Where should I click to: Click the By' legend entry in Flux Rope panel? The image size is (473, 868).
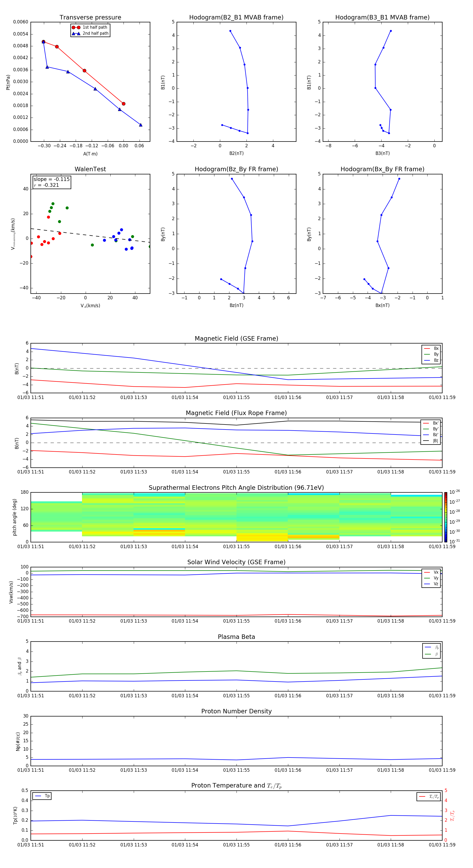coord(431,429)
